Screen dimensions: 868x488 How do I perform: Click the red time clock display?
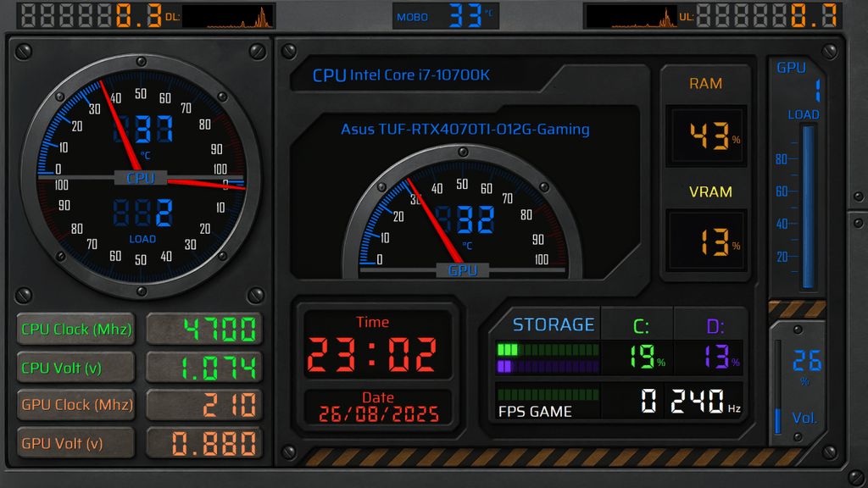pyautogui.click(x=372, y=354)
